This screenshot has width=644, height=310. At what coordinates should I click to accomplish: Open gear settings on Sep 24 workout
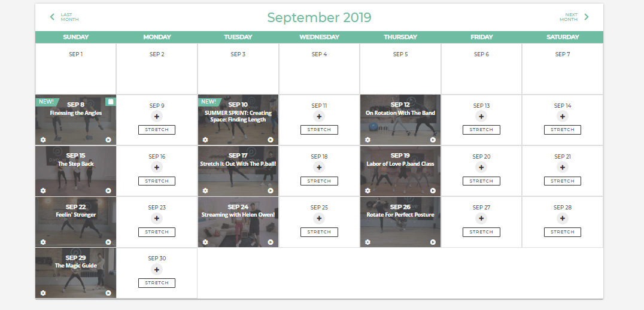[x=205, y=242]
